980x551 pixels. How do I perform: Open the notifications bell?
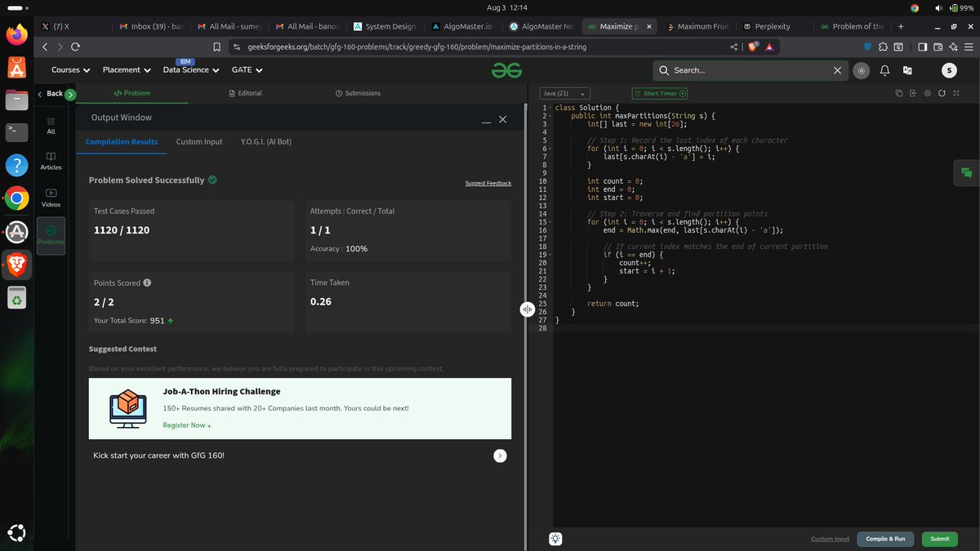pos(885,70)
